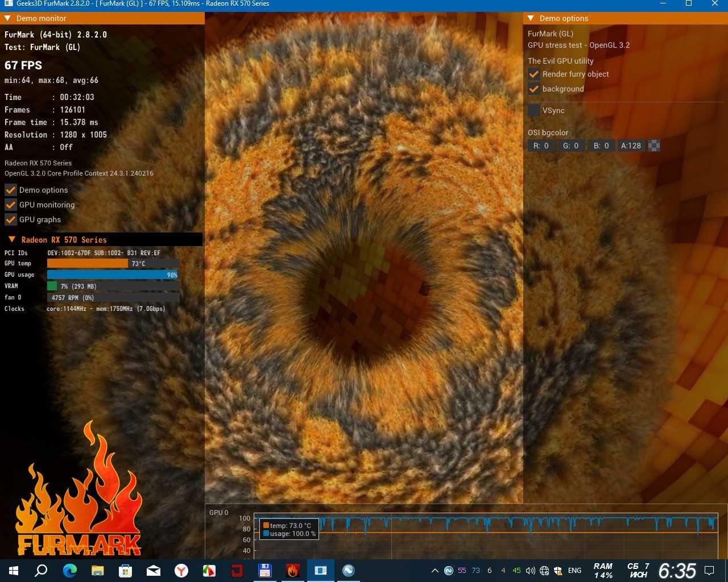Open the Mail app from taskbar

[153, 570]
